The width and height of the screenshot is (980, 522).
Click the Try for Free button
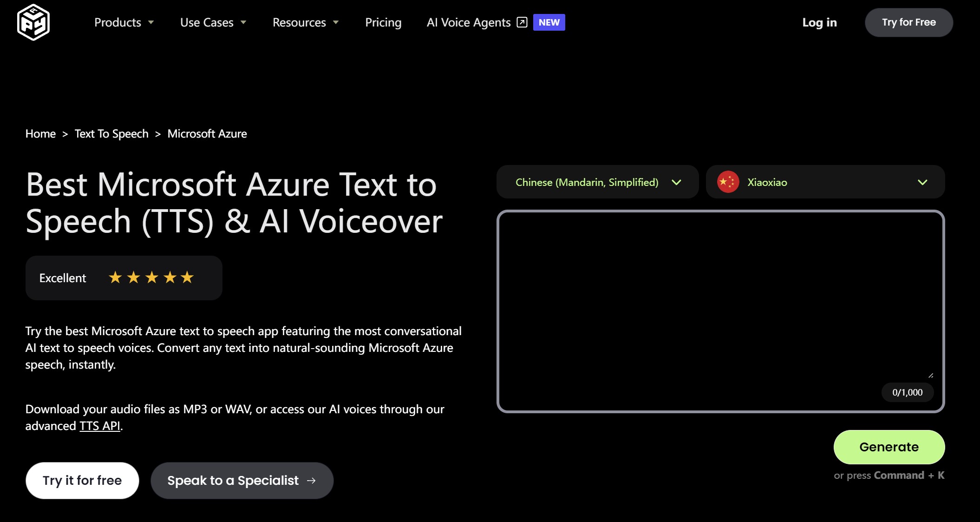909,22
